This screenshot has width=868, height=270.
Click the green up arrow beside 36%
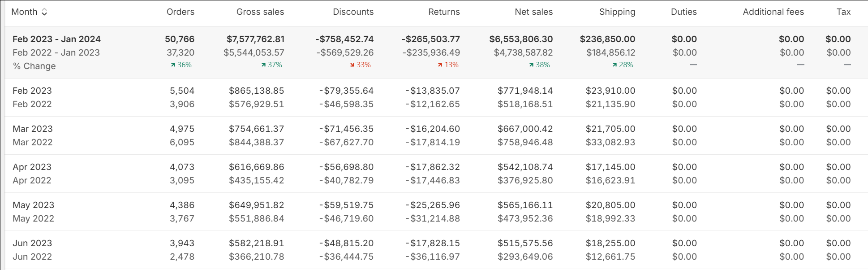pyautogui.click(x=173, y=65)
